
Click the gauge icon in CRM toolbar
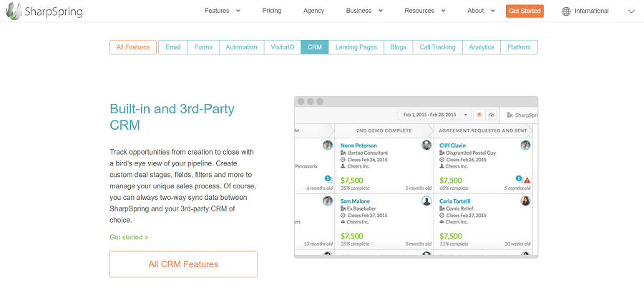click(x=491, y=115)
